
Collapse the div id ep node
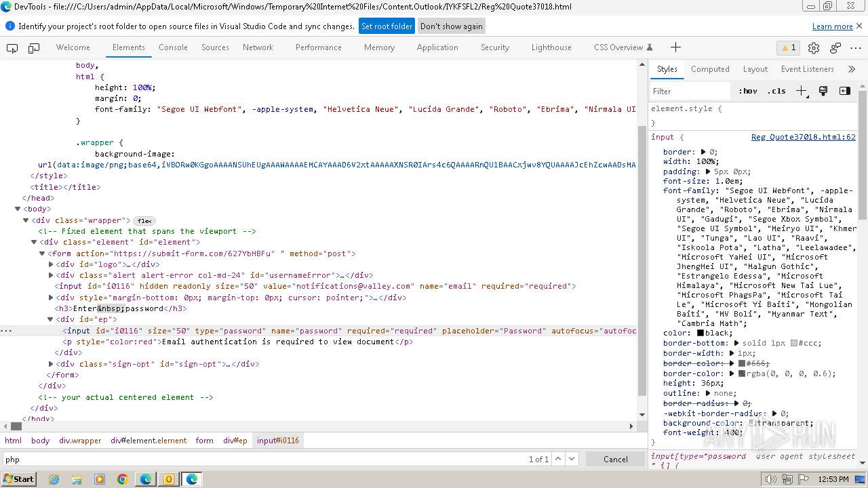tap(51, 319)
